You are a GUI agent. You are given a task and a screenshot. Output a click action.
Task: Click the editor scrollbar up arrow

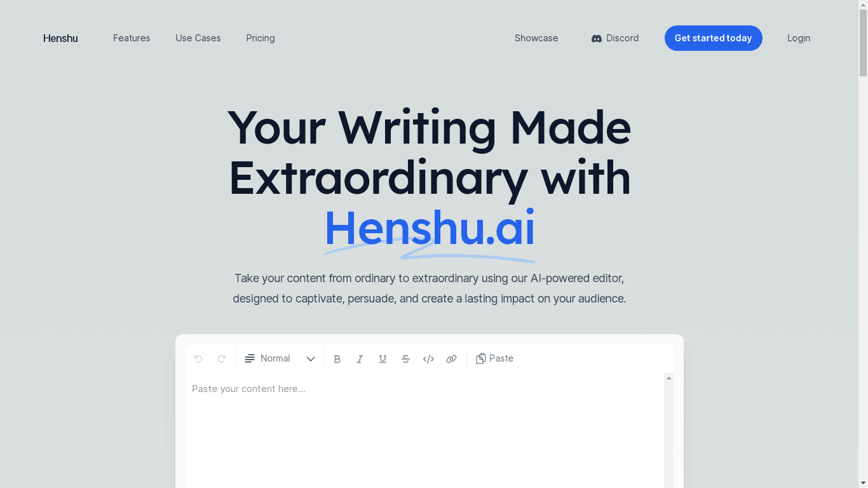[x=668, y=379]
